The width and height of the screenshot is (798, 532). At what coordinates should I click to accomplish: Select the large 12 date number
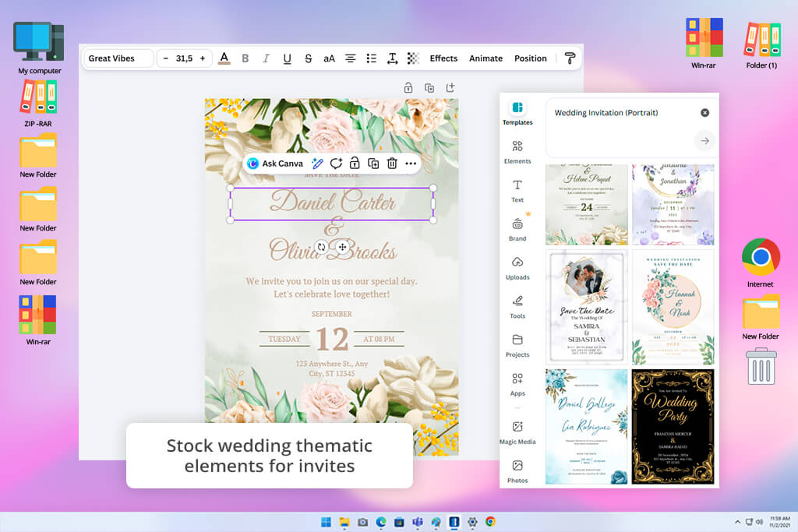(x=332, y=340)
